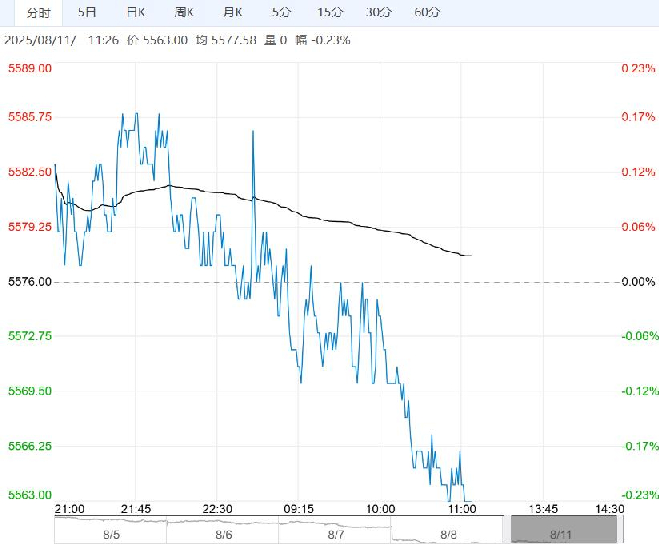This screenshot has width=659, height=546.
Task: Click the 10:00 time axis label
Action: (x=380, y=509)
